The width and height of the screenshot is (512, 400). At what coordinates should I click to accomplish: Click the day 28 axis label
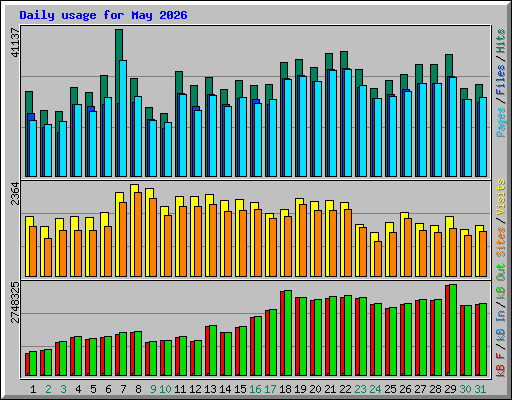coord(435,389)
